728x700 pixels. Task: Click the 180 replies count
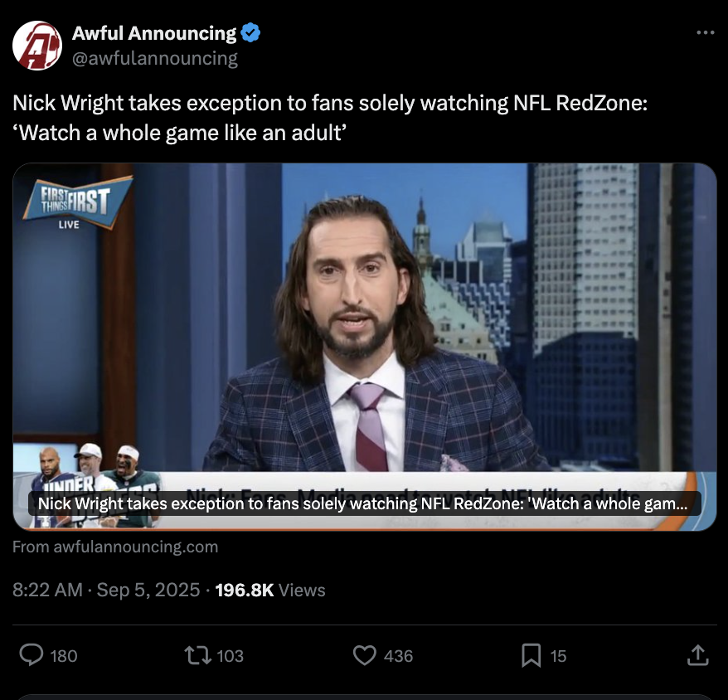click(x=64, y=656)
